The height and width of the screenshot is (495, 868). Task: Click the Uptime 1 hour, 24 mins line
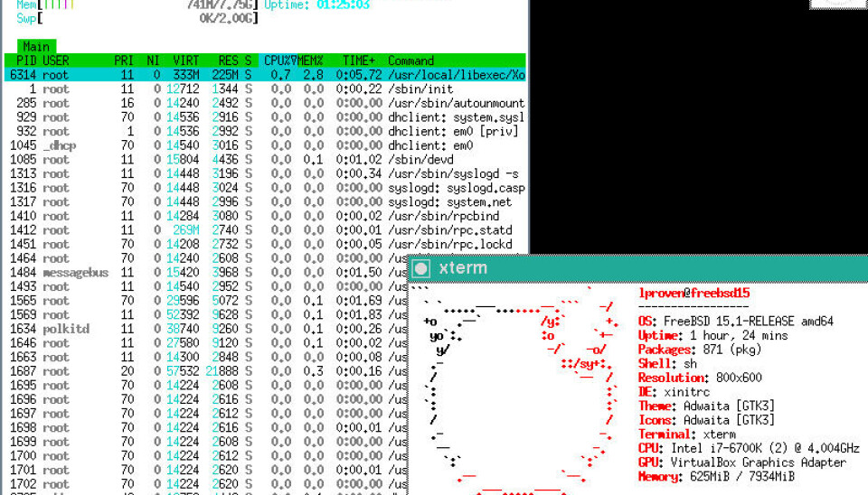713,335
